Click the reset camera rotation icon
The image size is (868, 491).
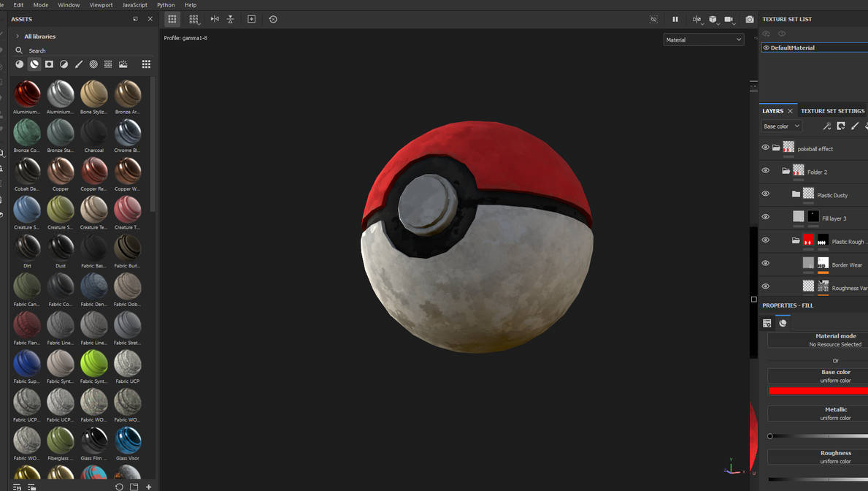coord(273,19)
